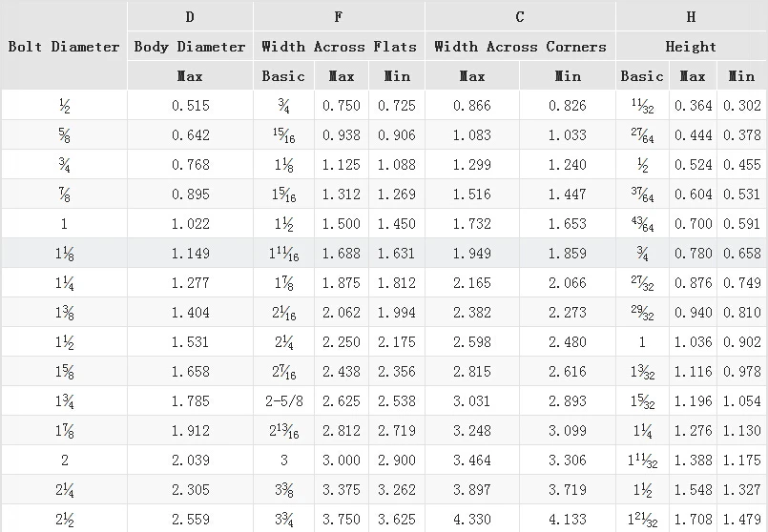Click the Bolt Diameter column header
The height and width of the screenshot is (532, 768).
pyautogui.click(x=64, y=46)
